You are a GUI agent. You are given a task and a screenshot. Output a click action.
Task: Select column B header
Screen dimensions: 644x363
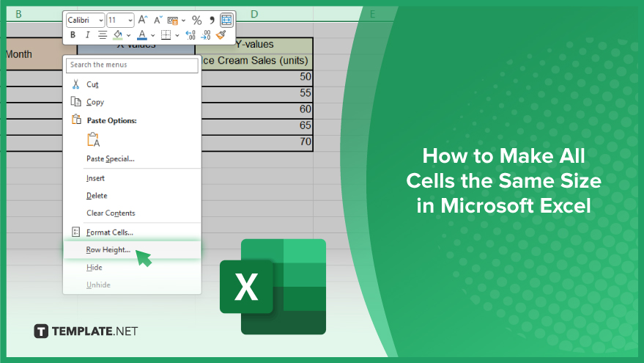(18, 15)
